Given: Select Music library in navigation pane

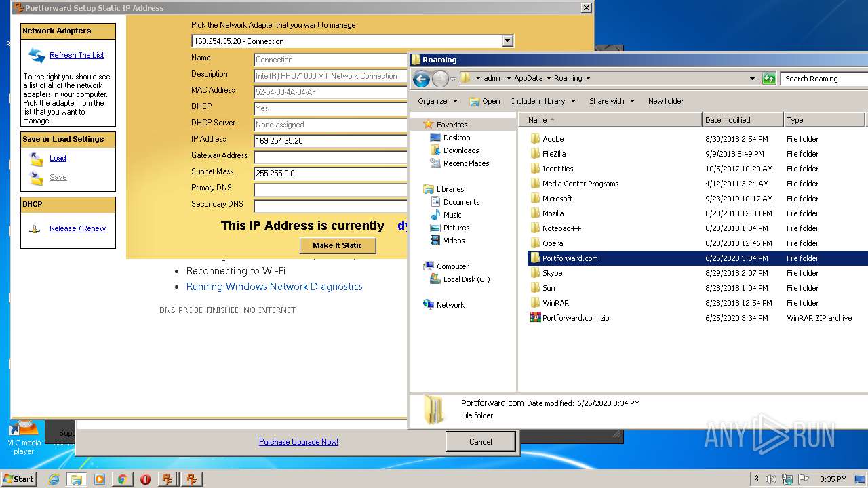Looking at the screenshot, I should (x=452, y=215).
